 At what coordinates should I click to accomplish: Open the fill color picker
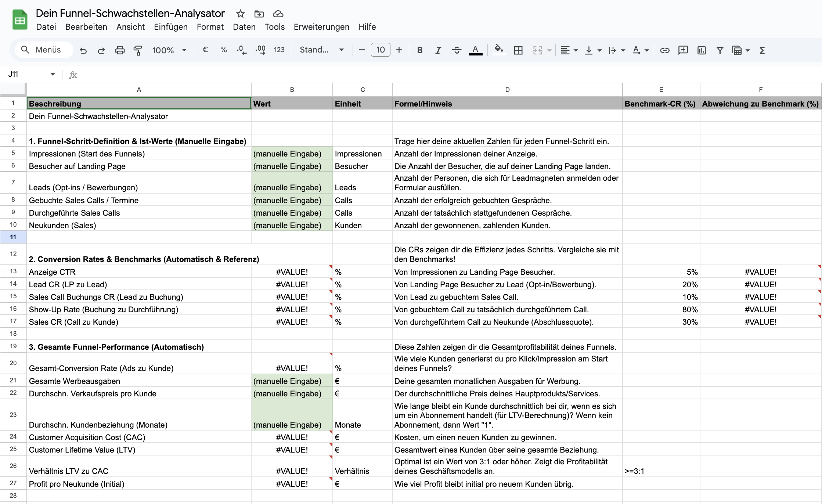coord(499,50)
